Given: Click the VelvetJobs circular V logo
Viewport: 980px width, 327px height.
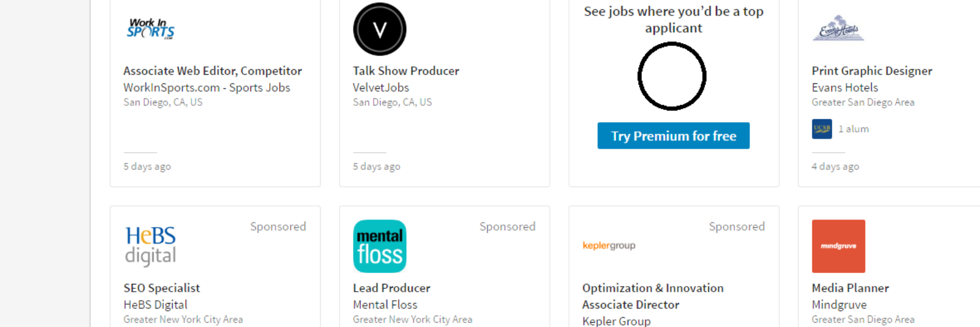Looking at the screenshot, I should [x=379, y=29].
